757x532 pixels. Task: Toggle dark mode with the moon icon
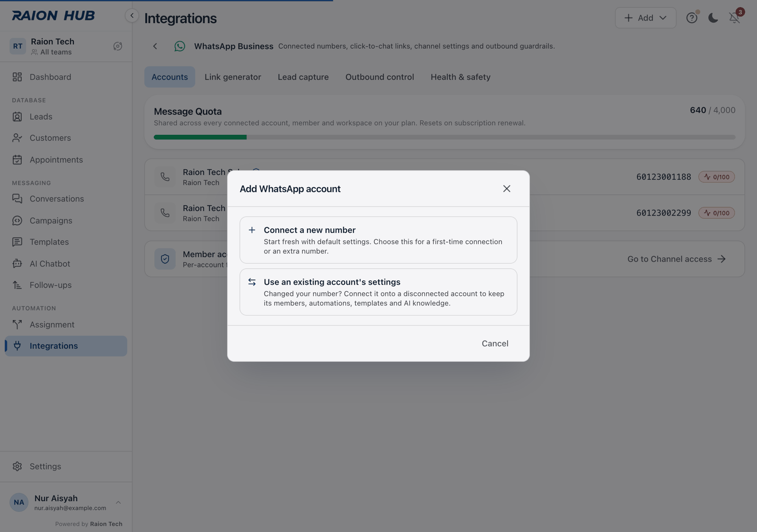pyautogui.click(x=713, y=18)
